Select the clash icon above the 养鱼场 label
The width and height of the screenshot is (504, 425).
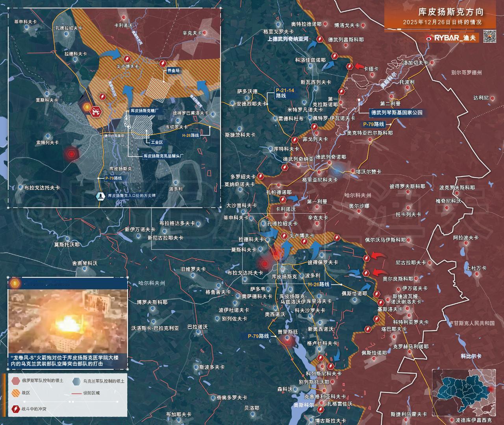pyautogui.click(x=163, y=63)
